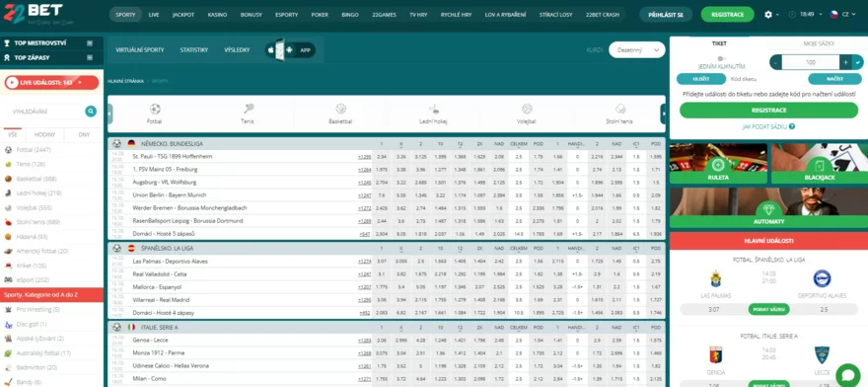The image size is (868, 387).
Task: Select the Volejbal icon in carousel
Action: coord(527,109)
